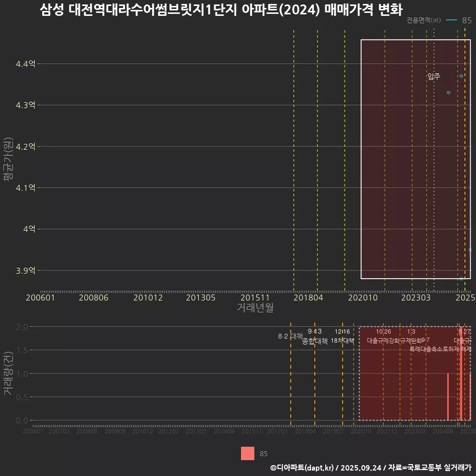Select the red volume bar near 202406
This screenshot has height=476, width=476.
(x=448, y=397)
